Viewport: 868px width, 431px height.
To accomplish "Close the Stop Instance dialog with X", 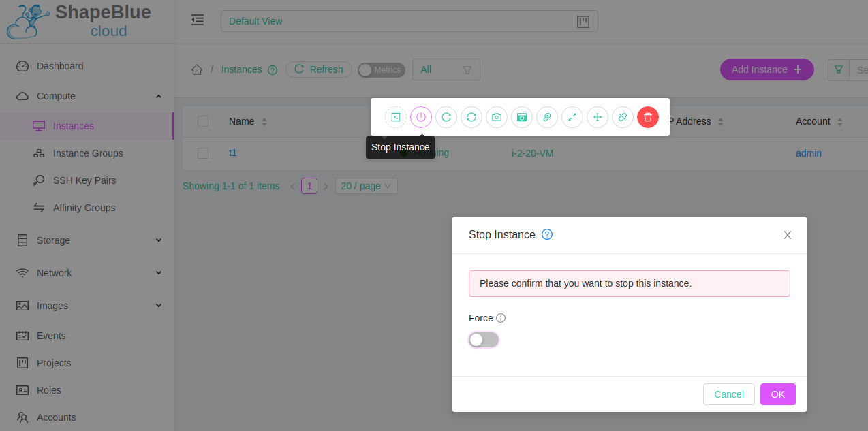I will tap(788, 235).
